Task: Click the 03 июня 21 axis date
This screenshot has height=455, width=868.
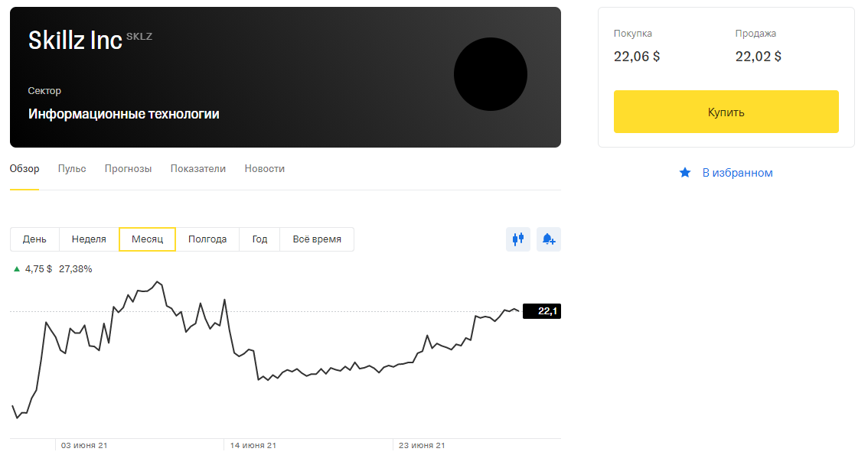Action: coord(84,445)
